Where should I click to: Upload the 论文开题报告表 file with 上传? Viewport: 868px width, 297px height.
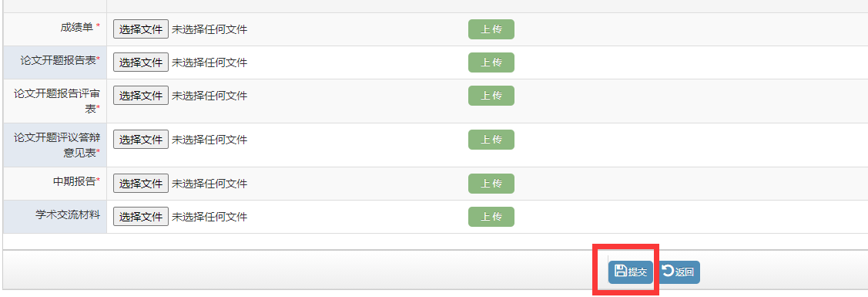tap(491, 62)
